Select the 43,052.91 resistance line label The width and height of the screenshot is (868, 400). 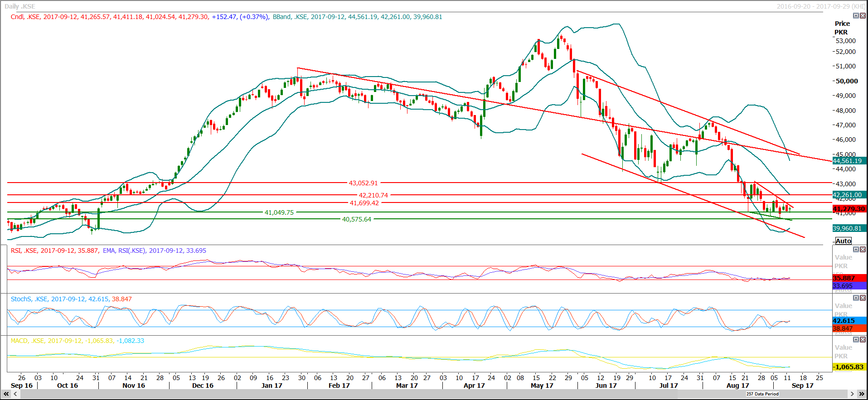click(363, 183)
